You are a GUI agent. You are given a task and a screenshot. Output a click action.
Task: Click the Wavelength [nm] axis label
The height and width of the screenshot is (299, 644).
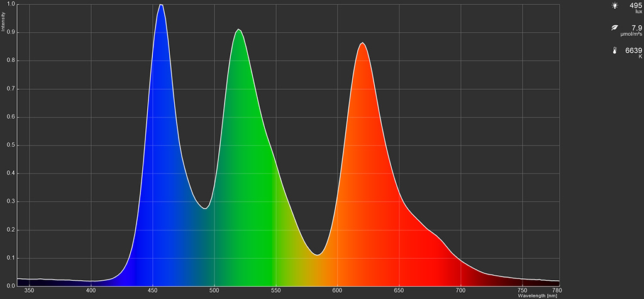537,295
